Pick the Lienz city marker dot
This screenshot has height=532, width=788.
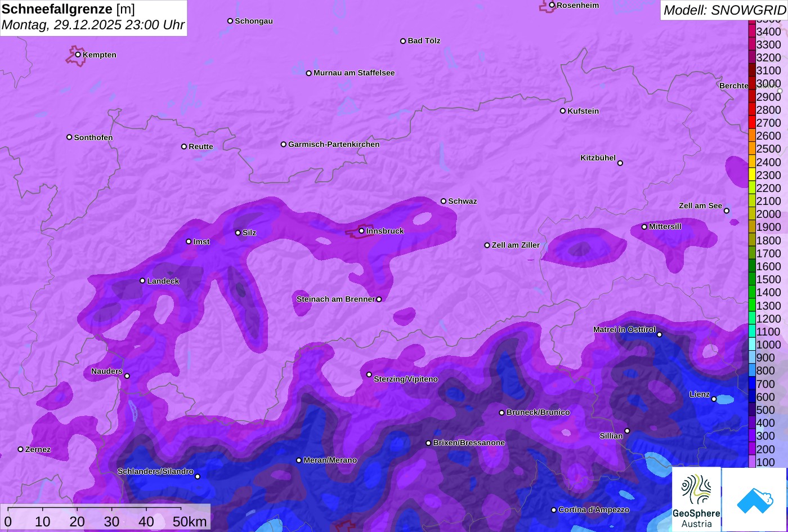714,399
